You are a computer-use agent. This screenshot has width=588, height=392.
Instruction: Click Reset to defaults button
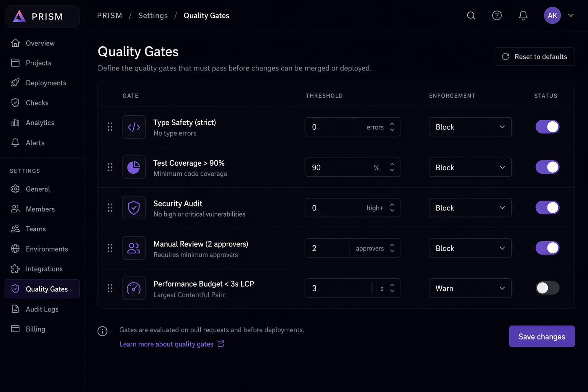point(535,57)
